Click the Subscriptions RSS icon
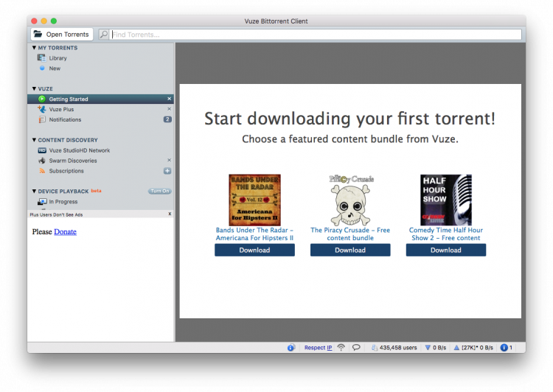The height and width of the screenshot is (392, 553). 42,171
